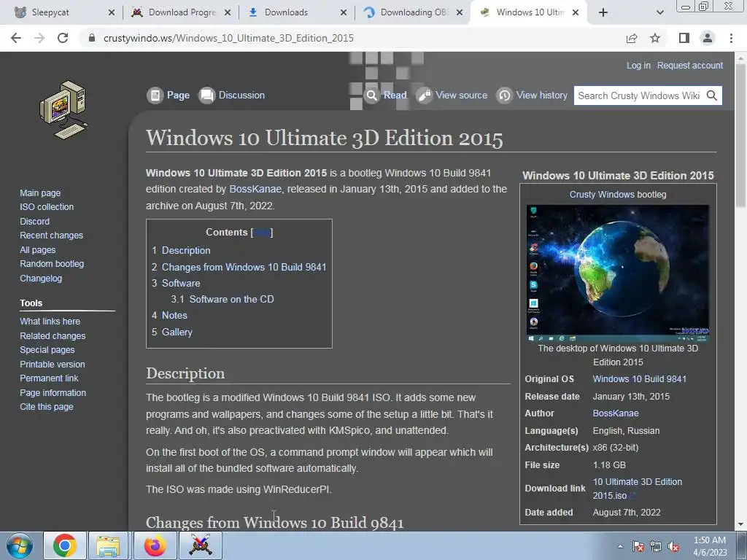Open Windows 10 Build 9841 Original OS link

tap(639, 379)
